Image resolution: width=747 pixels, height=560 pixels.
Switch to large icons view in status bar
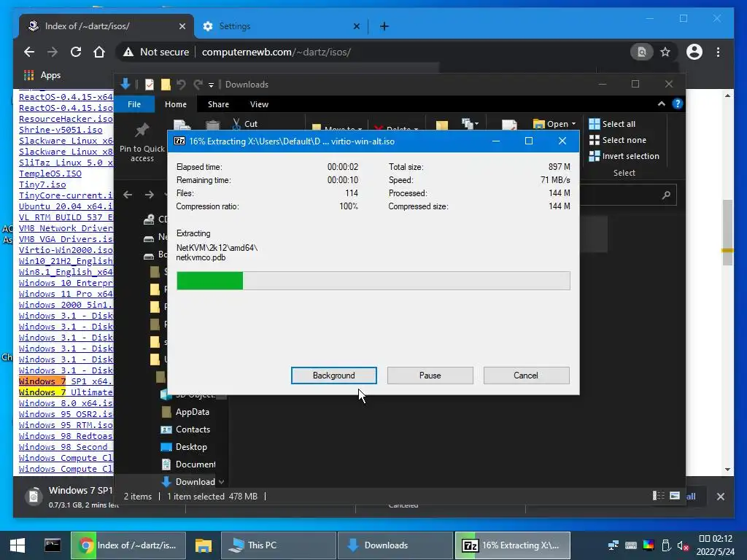point(675,496)
